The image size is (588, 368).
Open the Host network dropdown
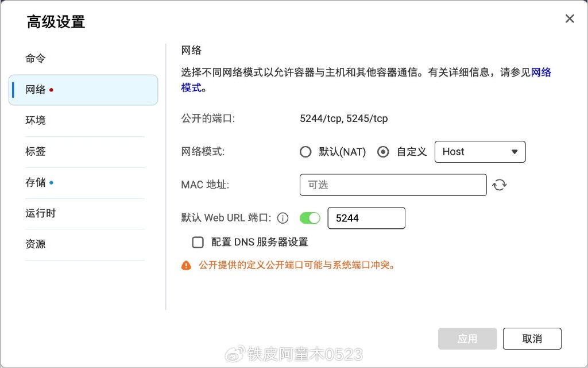click(480, 151)
